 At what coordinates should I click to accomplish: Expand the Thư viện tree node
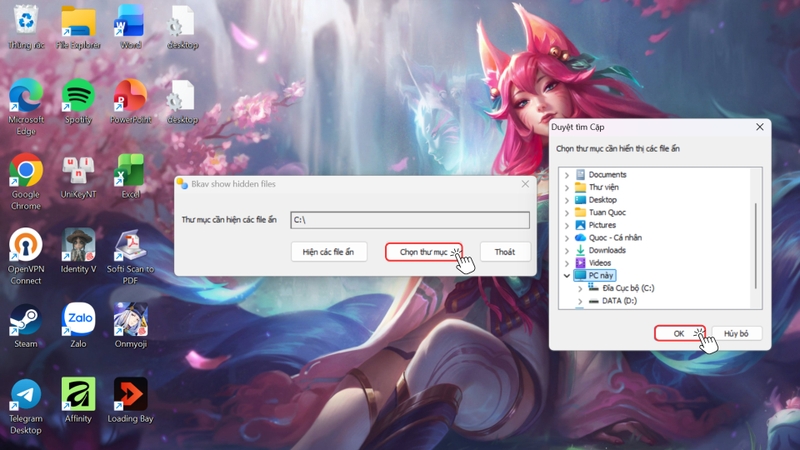(x=566, y=187)
